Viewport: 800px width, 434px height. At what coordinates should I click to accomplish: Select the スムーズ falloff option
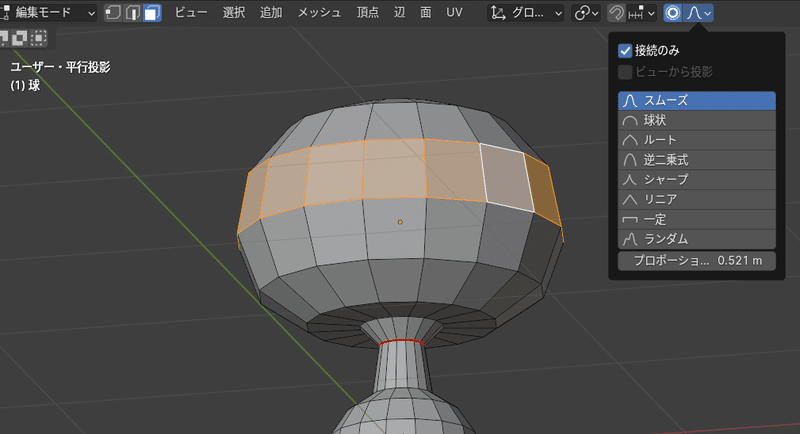click(x=697, y=100)
